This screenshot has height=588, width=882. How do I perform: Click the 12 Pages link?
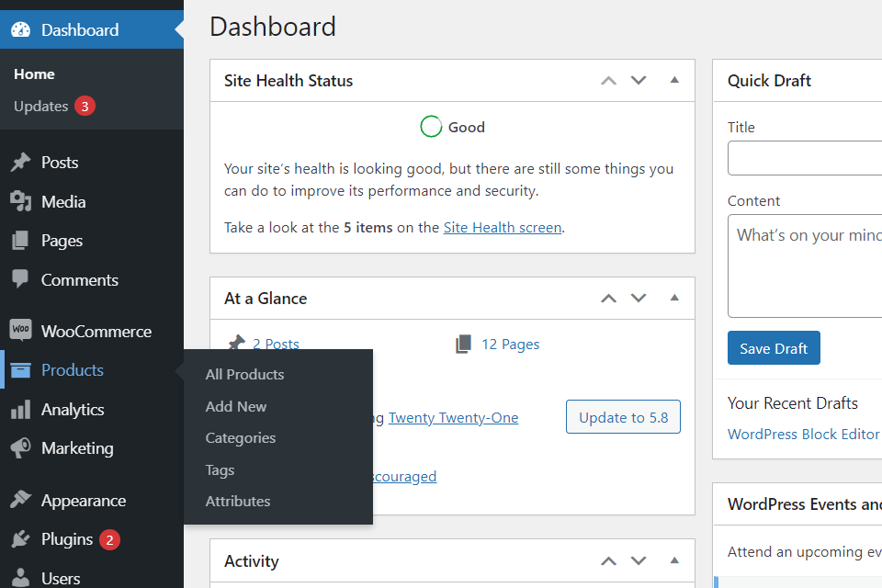point(510,344)
